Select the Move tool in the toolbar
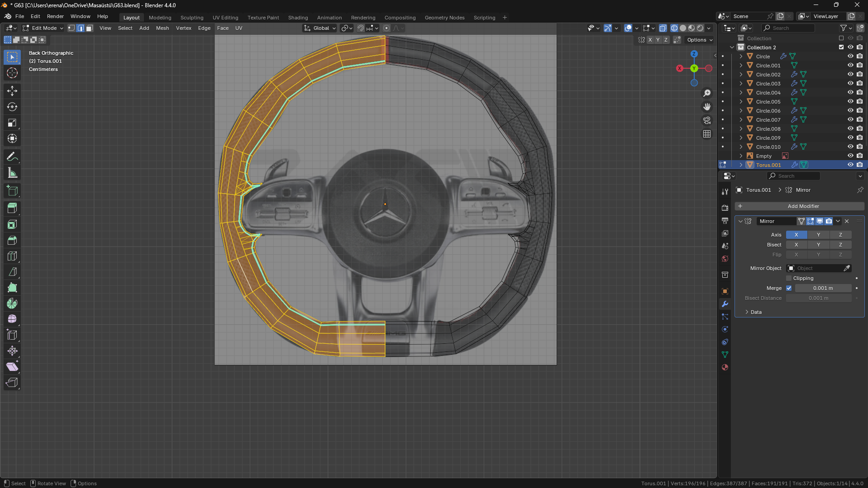 [12, 91]
